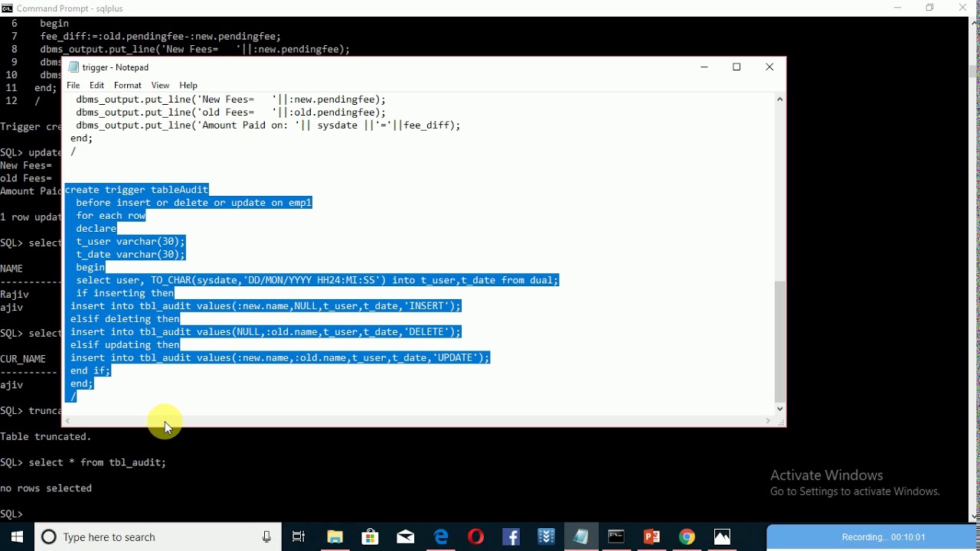The image size is (980, 551).
Task: Open Opera browser from taskbar
Action: click(x=476, y=537)
